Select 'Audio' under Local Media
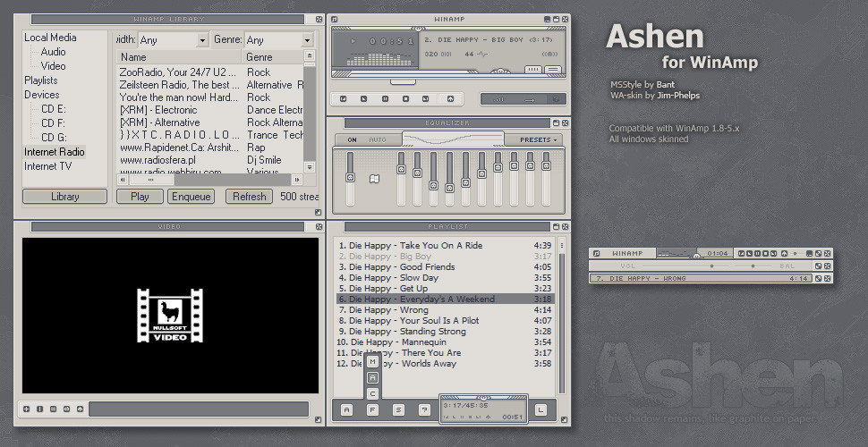The image size is (868, 447). coord(53,52)
